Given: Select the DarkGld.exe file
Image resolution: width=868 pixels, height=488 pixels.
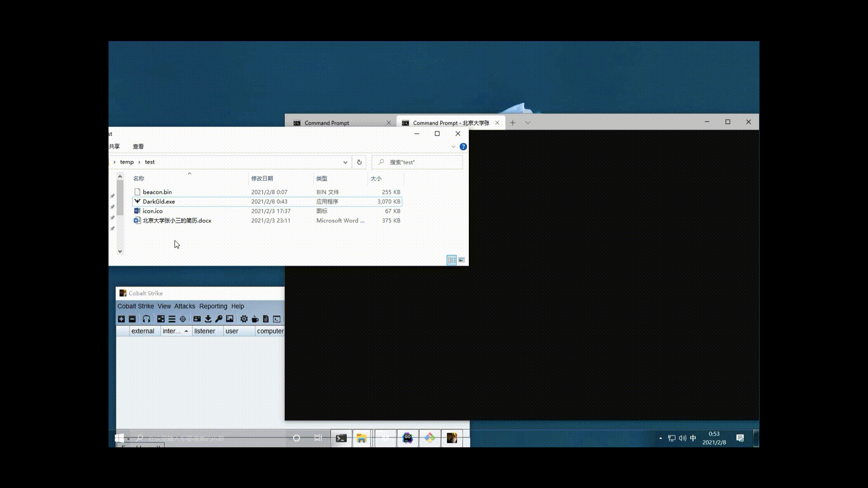Looking at the screenshot, I should click(x=159, y=202).
